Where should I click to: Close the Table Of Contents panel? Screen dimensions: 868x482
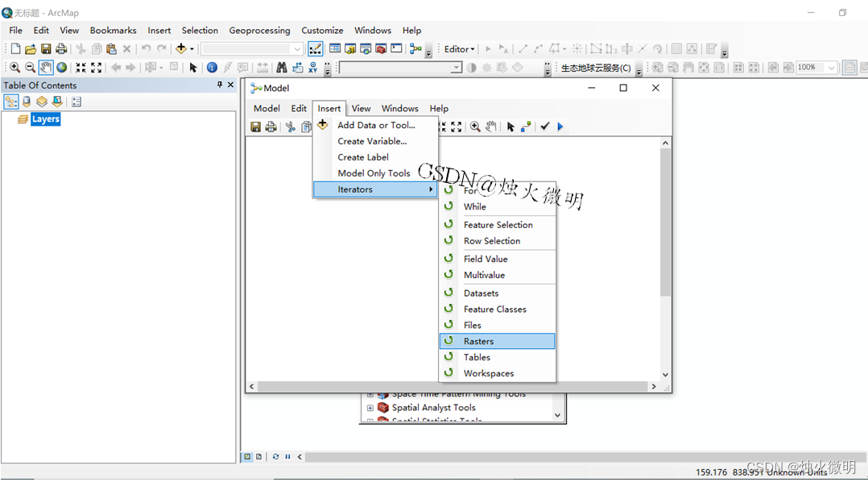point(231,85)
